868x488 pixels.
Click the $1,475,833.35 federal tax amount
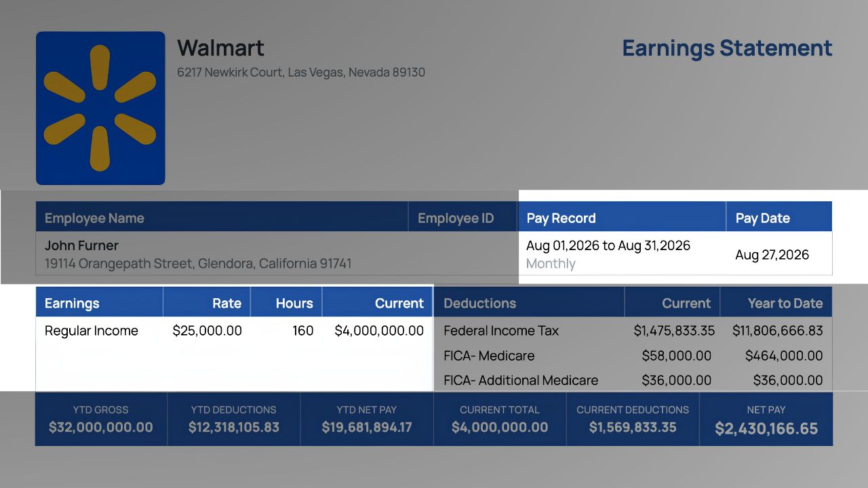click(x=674, y=331)
